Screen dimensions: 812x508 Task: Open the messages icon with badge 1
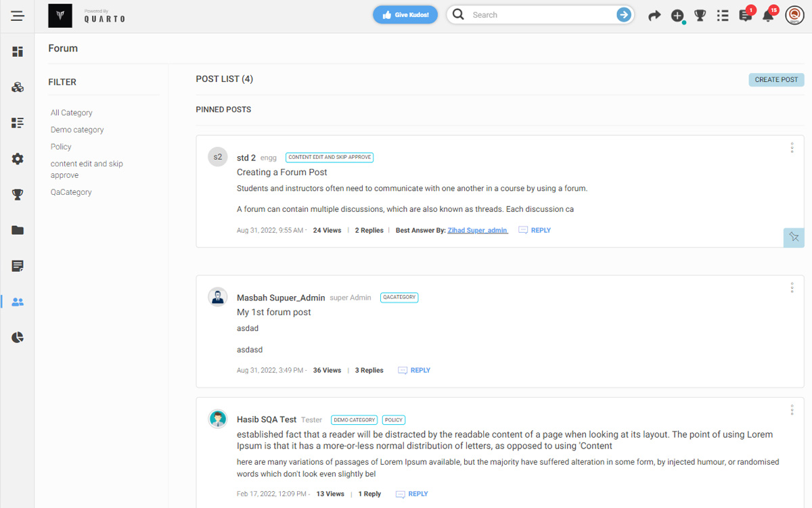(x=746, y=16)
